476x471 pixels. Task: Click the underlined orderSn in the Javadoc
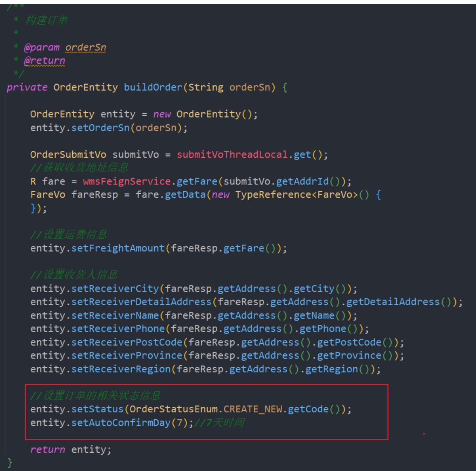(85, 47)
